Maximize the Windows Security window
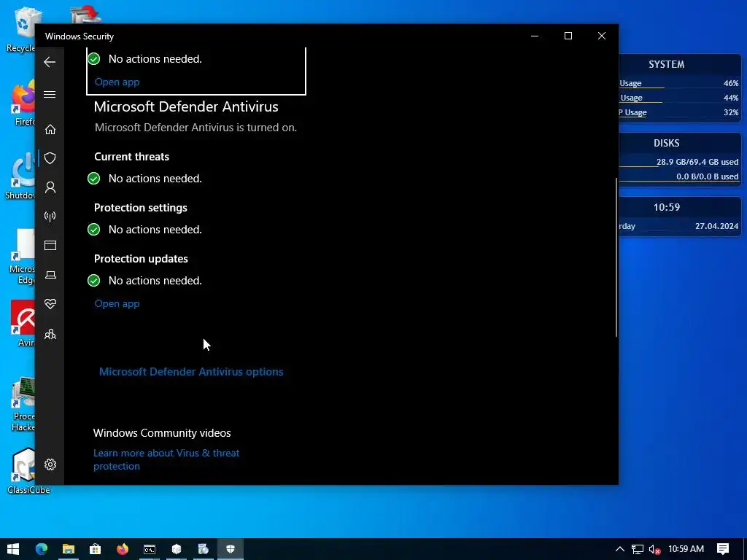The width and height of the screenshot is (747, 560). (568, 36)
